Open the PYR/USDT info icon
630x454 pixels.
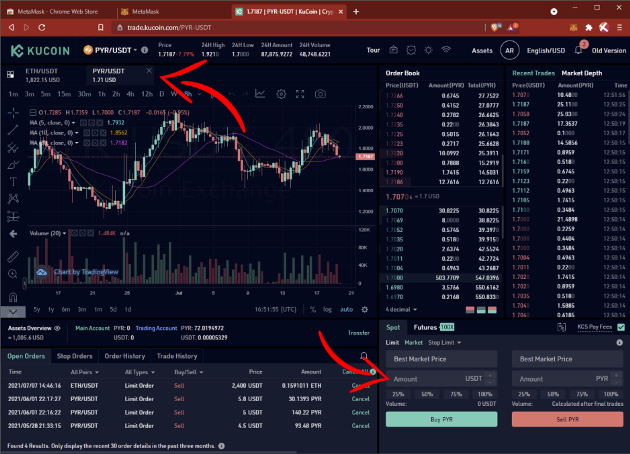click(145, 50)
